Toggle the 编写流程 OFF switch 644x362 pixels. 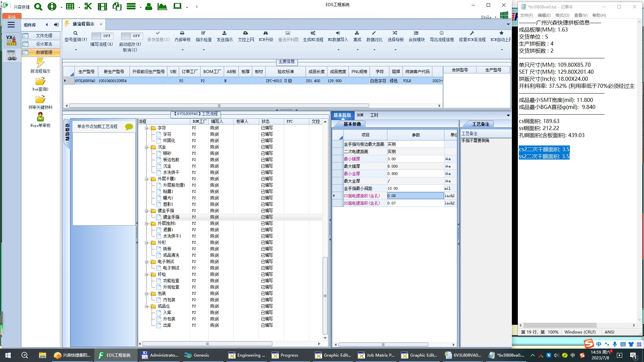[102, 36]
